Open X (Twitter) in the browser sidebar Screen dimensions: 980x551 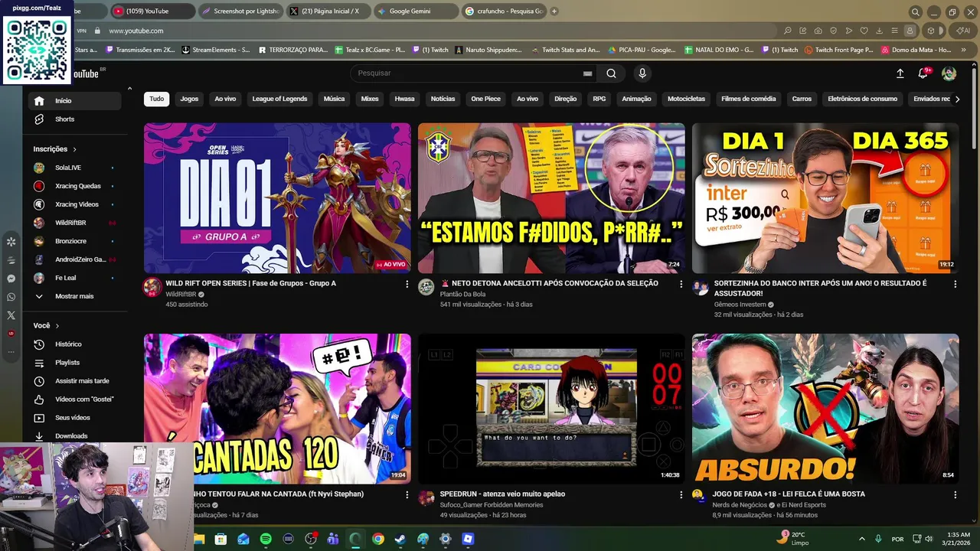click(11, 315)
